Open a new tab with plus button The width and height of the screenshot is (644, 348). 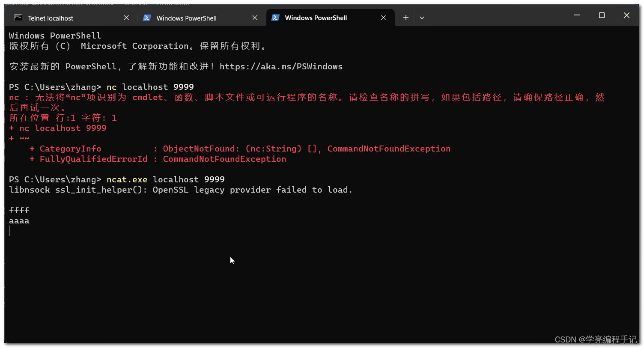406,18
